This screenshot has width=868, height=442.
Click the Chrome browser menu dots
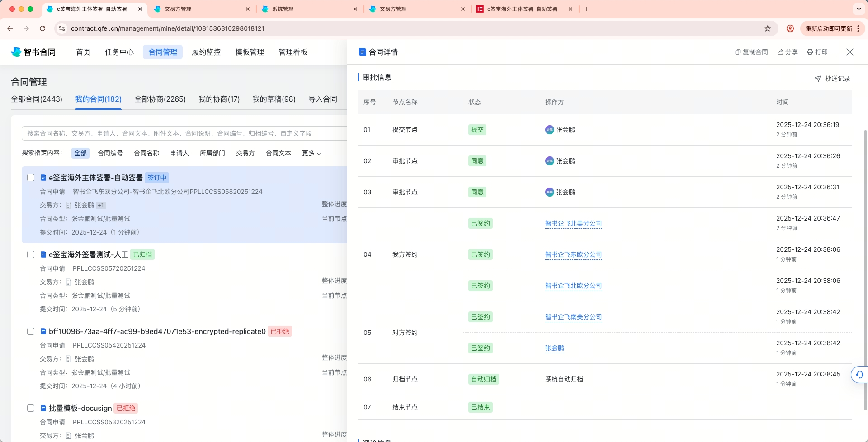pos(859,28)
